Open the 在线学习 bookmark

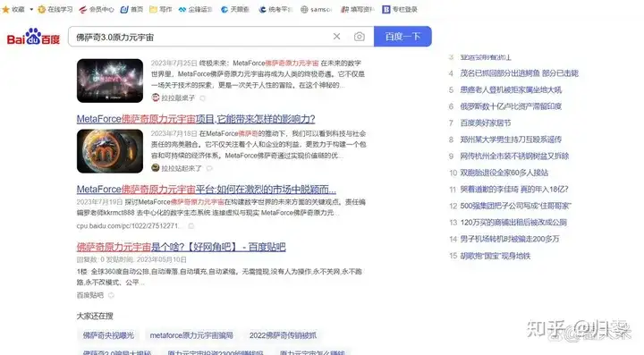tap(55, 10)
